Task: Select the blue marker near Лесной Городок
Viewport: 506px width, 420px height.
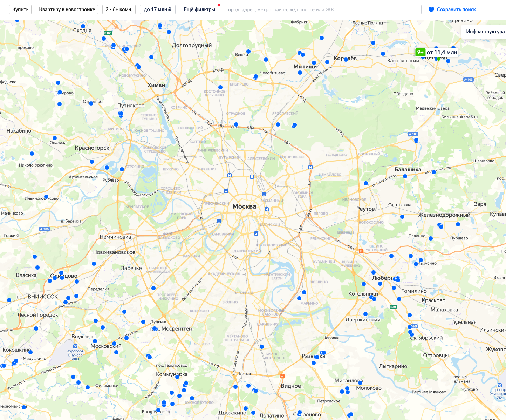Action: click(36, 328)
